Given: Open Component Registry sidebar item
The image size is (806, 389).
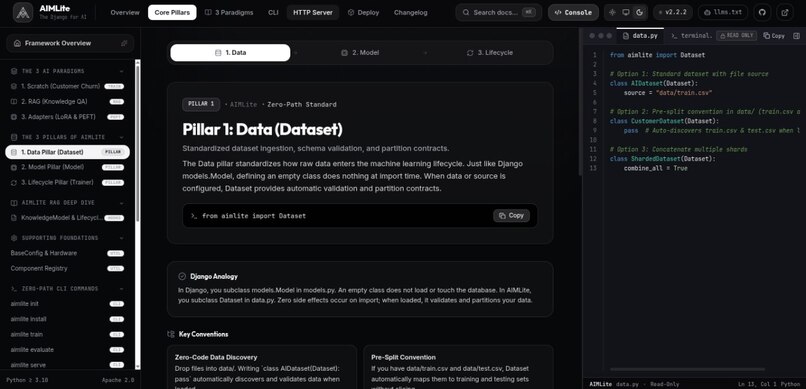Looking at the screenshot, I should [x=67, y=268].
